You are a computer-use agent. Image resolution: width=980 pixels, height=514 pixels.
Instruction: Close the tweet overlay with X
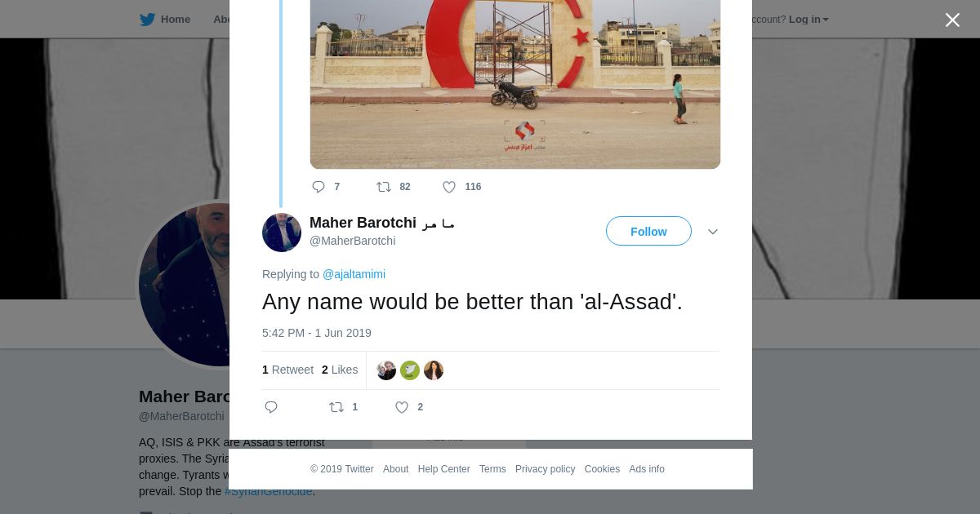click(x=952, y=20)
